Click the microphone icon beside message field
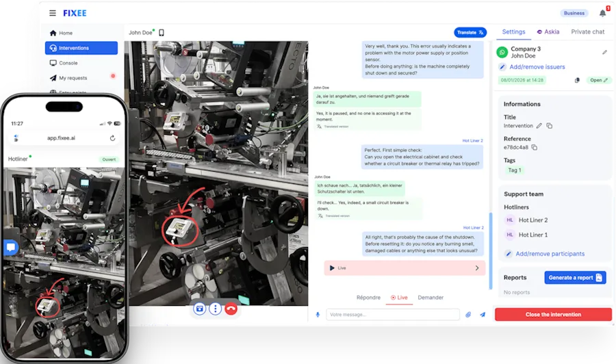The image size is (616, 364). click(x=318, y=315)
